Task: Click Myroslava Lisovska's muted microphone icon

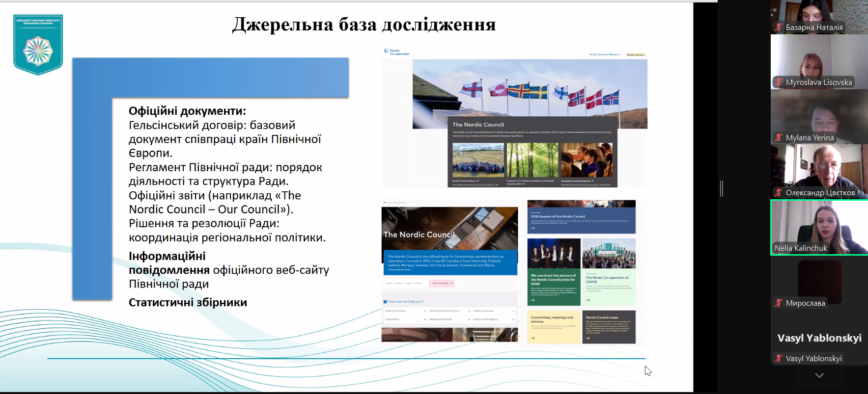Action: pyautogui.click(x=778, y=82)
